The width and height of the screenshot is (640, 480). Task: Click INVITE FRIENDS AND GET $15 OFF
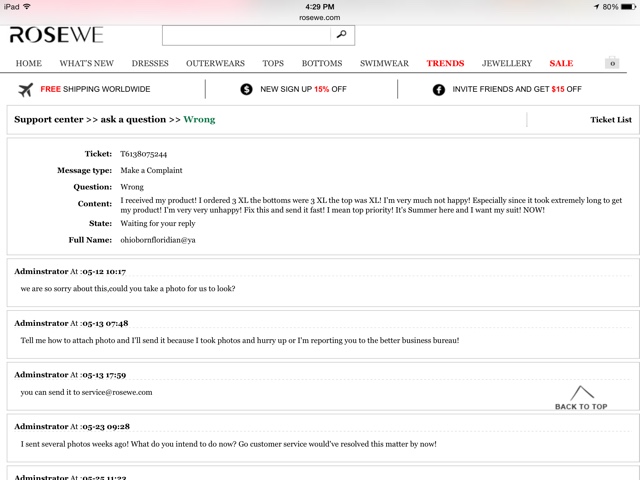[517, 89]
